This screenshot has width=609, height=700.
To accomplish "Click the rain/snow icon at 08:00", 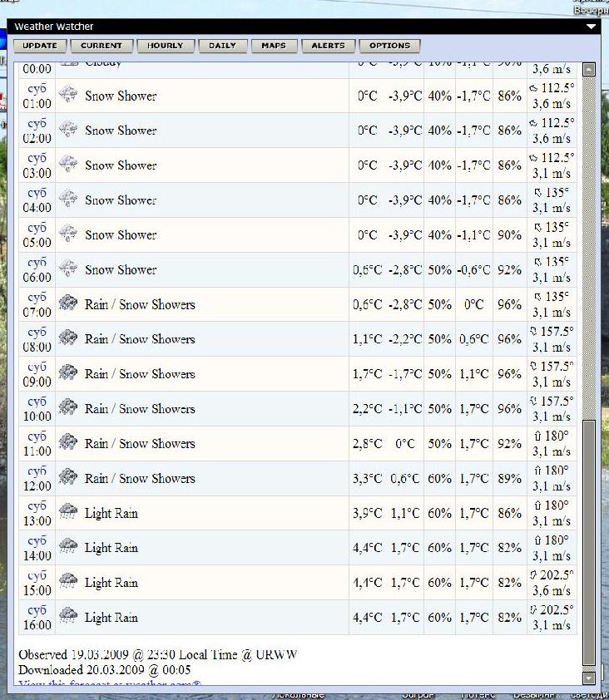I will 68,338.
